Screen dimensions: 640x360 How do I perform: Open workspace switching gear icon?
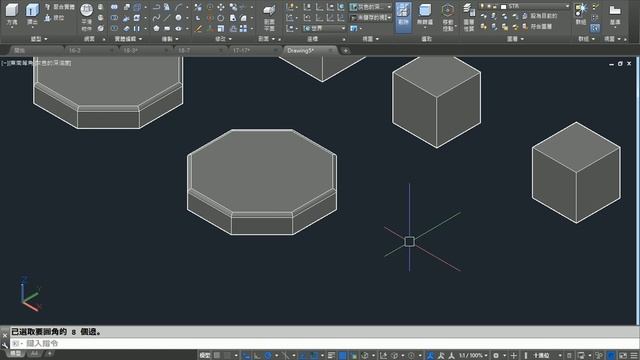tap(496, 356)
